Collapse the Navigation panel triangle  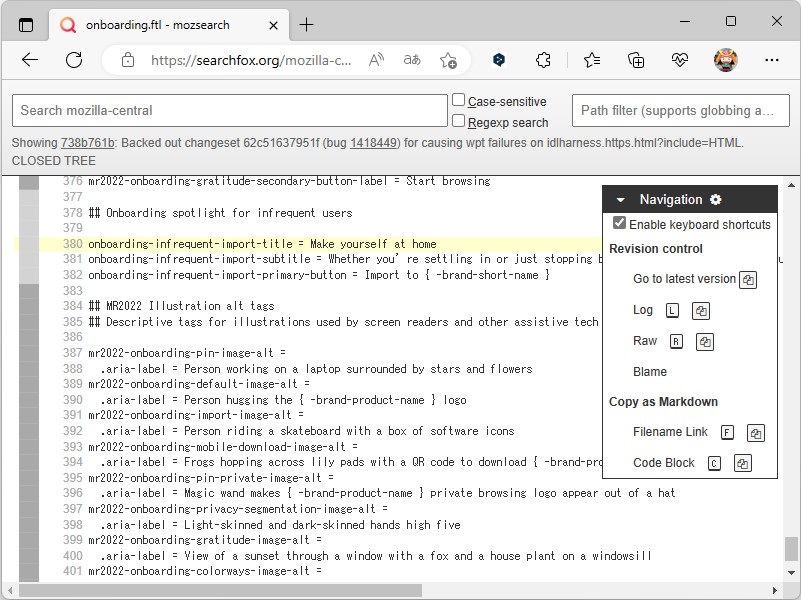point(620,200)
